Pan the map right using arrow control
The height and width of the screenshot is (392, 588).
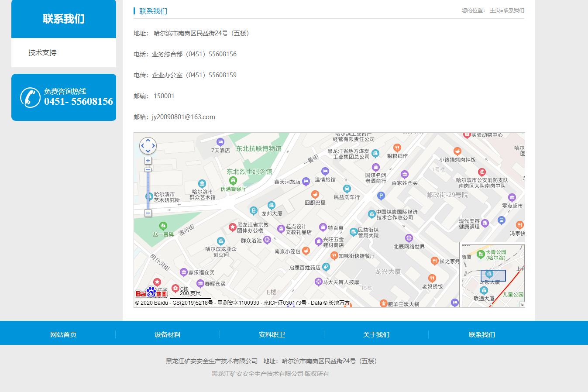click(x=154, y=146)
